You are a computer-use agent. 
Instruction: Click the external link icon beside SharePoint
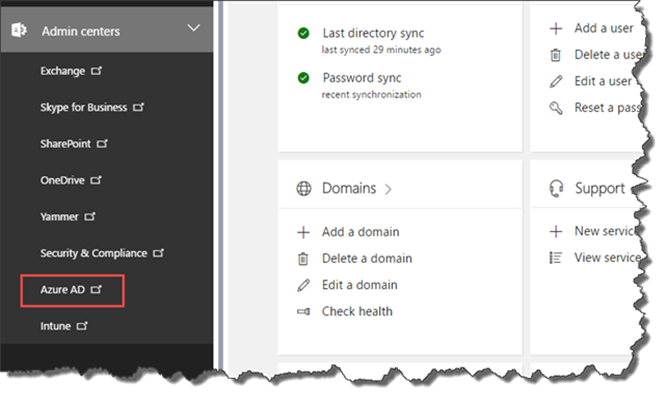tap(102, 144)
